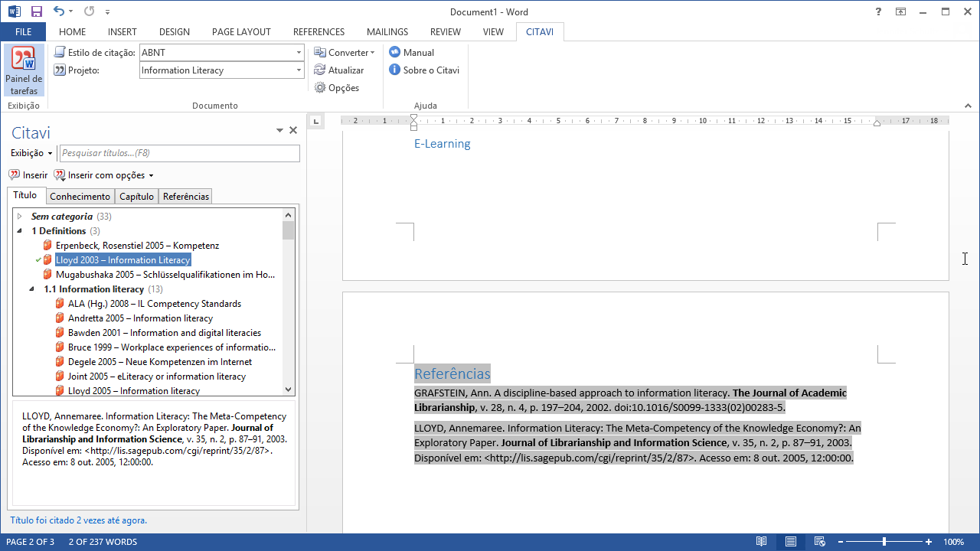Click the Redo icon in quick access toolbar
The width and height of the screenshot is (980, 551).
point(90,11)
